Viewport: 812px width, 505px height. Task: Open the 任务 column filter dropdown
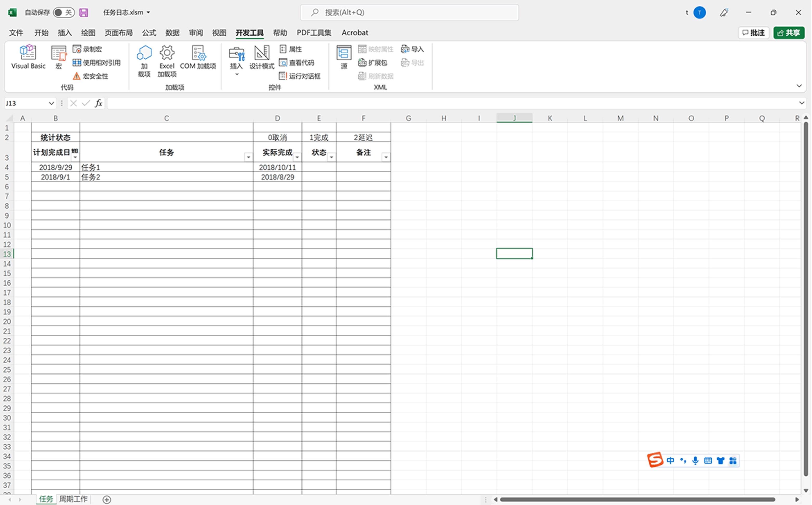pyautogui.click(x=248, y=157)
